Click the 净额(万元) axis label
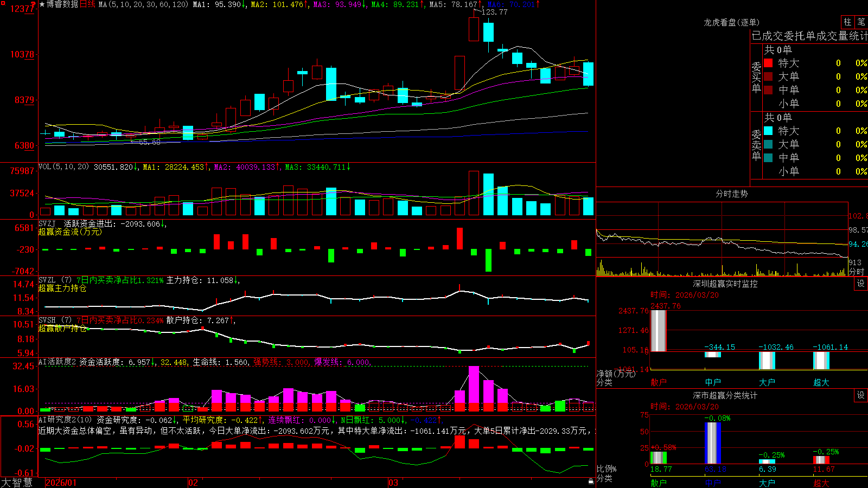Viewport: 868px width, 488px height. coord(616,374)
